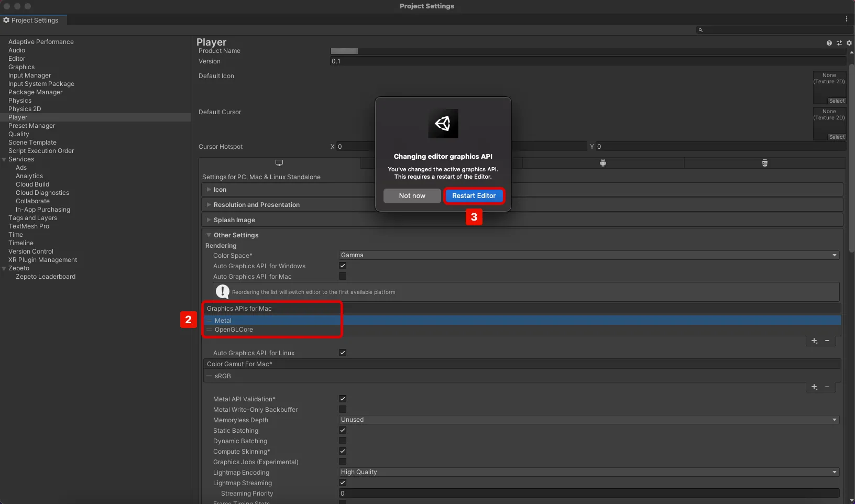The width and height of the screenshot is (855, 504).
Task: Open Script Execution Order settings
Action: click(x=41, y=151)
